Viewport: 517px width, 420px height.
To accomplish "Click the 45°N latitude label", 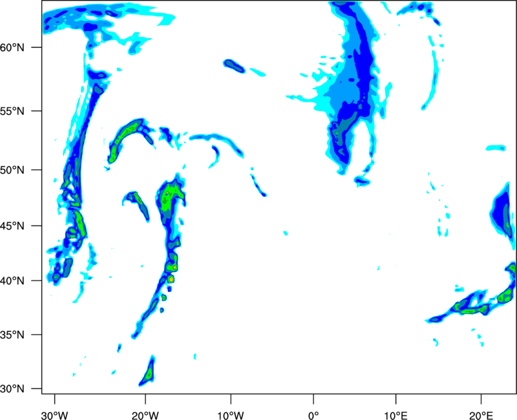I will point(12,226).
